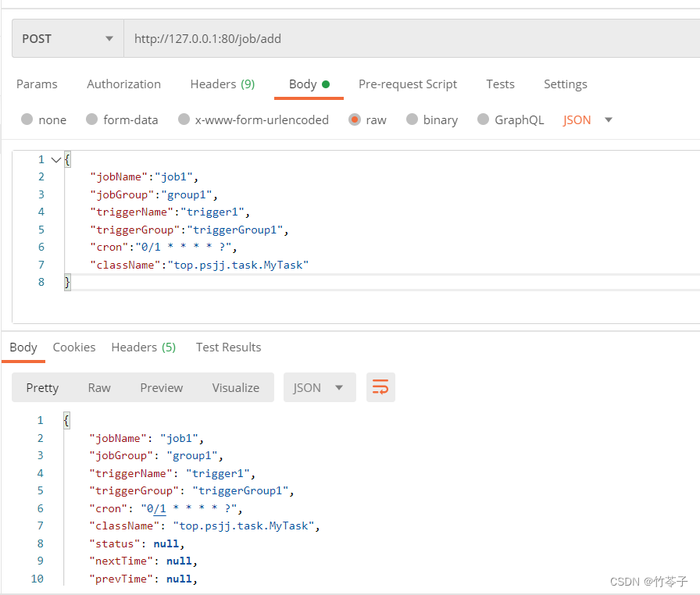The width and height of the screenshot is (700, 595).
Task: Click the "className" line in request body
Action: pos(199,265)
